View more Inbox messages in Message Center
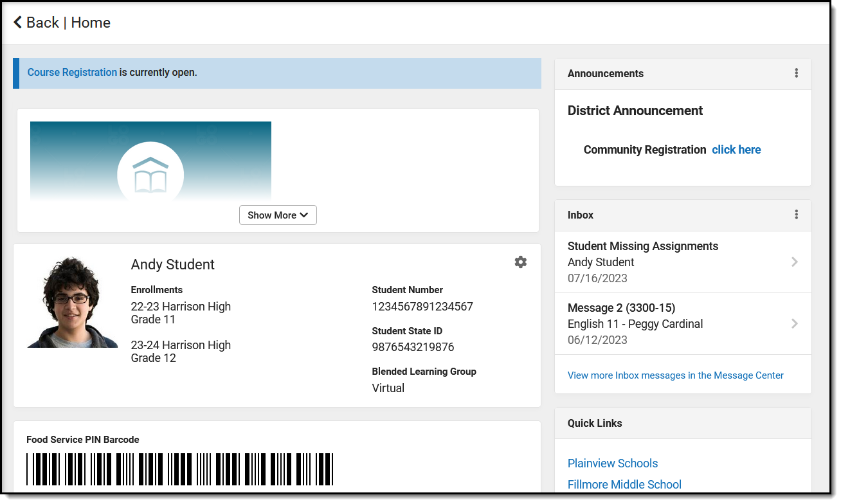This screenshot has height=504, width=841. (x=676, y=375)
